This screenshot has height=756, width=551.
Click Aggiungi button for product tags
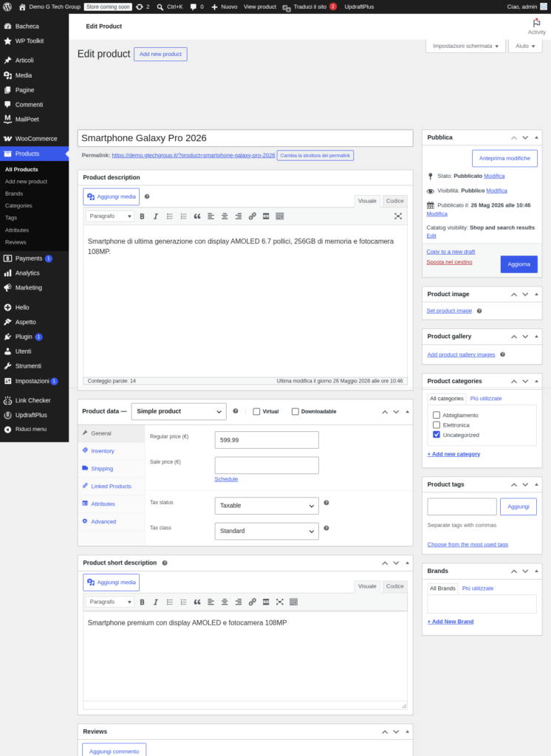pyautogui.click(x=519, y=506)
